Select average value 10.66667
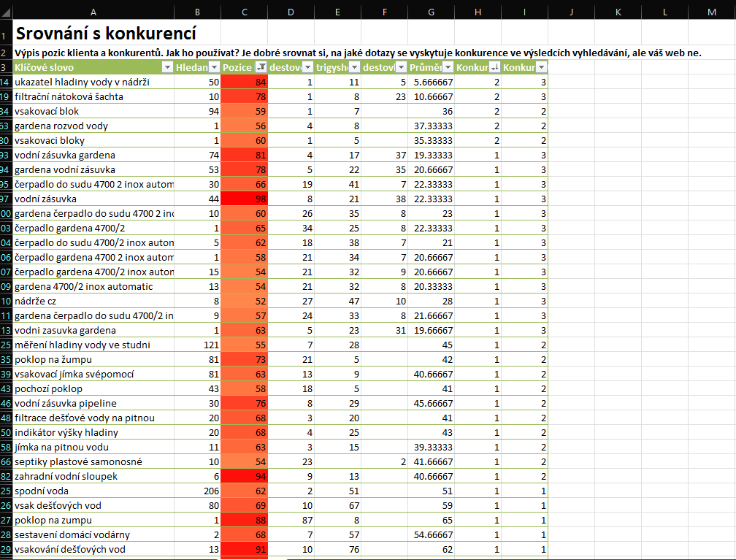The width and height of the screenshot is (736, 560). pyautogui.click(x=431, y=96)
